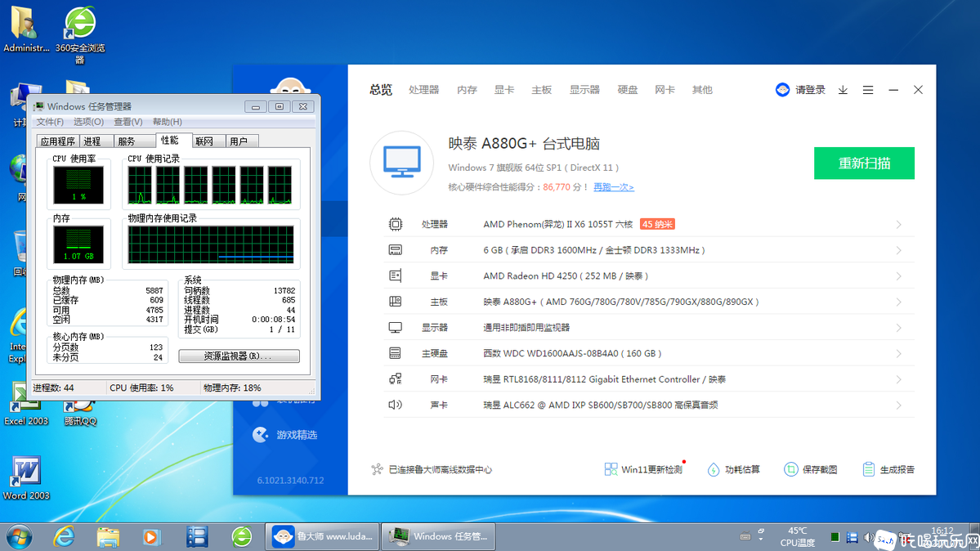Viewport: 980px width, 551px height.
Task: Click the 映泰 A880G+ 台式电脑 title
Action: pos(524,144)
